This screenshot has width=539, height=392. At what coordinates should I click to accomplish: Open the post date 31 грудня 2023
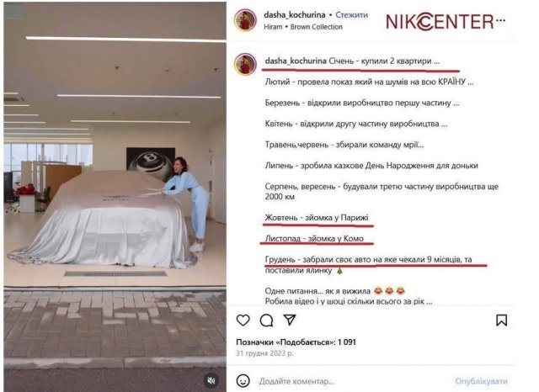tap(264, 352)
